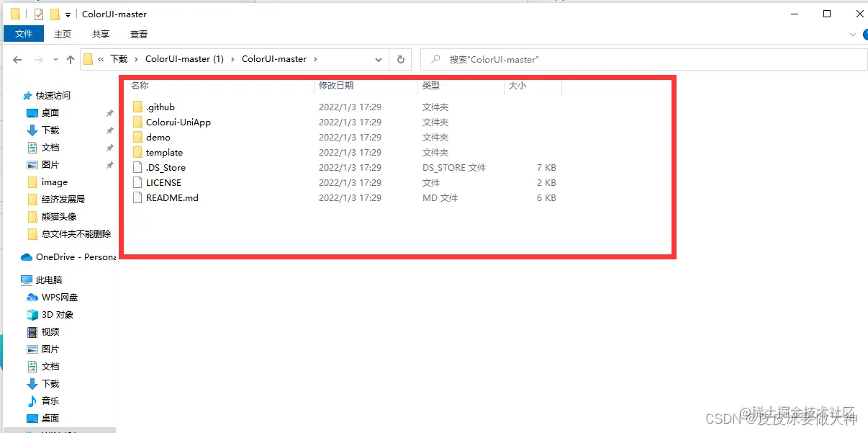Click the README.md file name
The image size is (868, 433).
click(x=172, y=198)
